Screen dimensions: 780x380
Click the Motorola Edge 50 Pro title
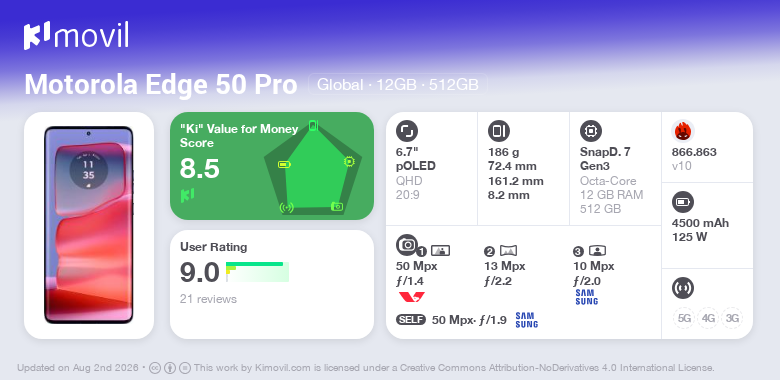pos(161,85)
